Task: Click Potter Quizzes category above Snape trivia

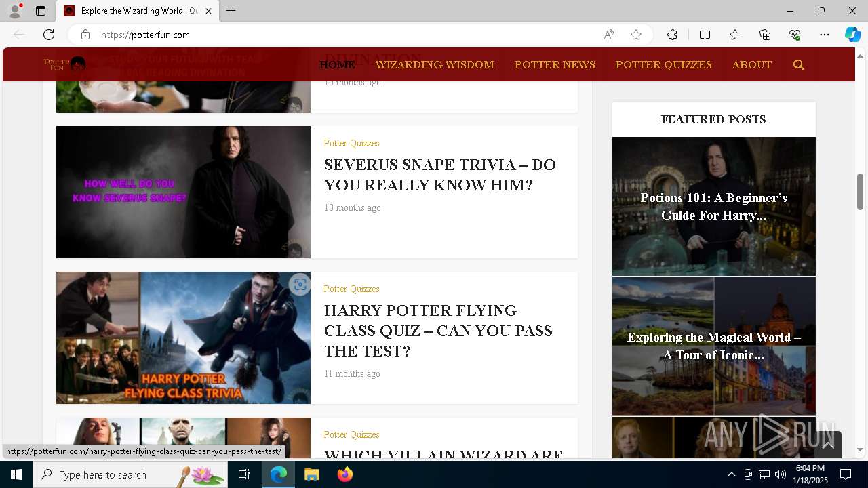Action: tap(351, 143)
